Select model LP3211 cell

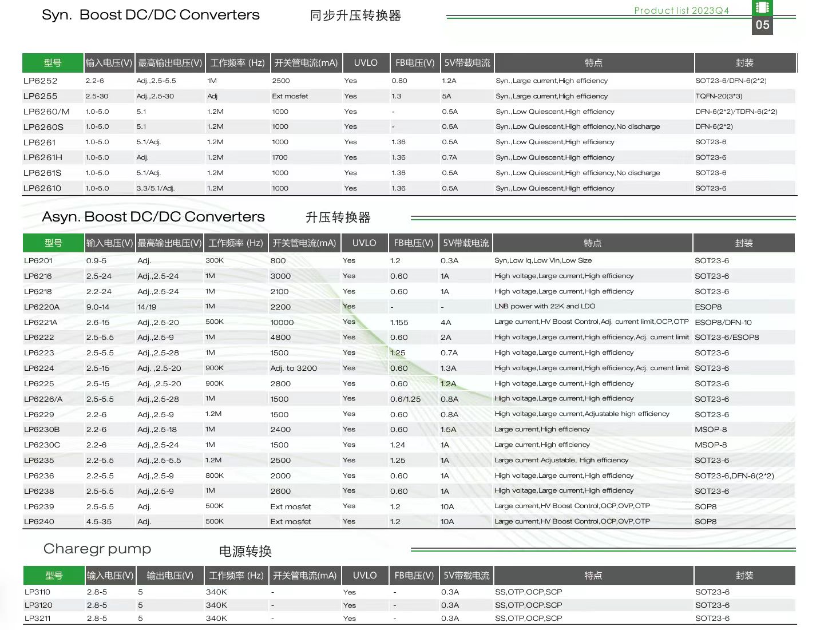[x=37, y=618]
